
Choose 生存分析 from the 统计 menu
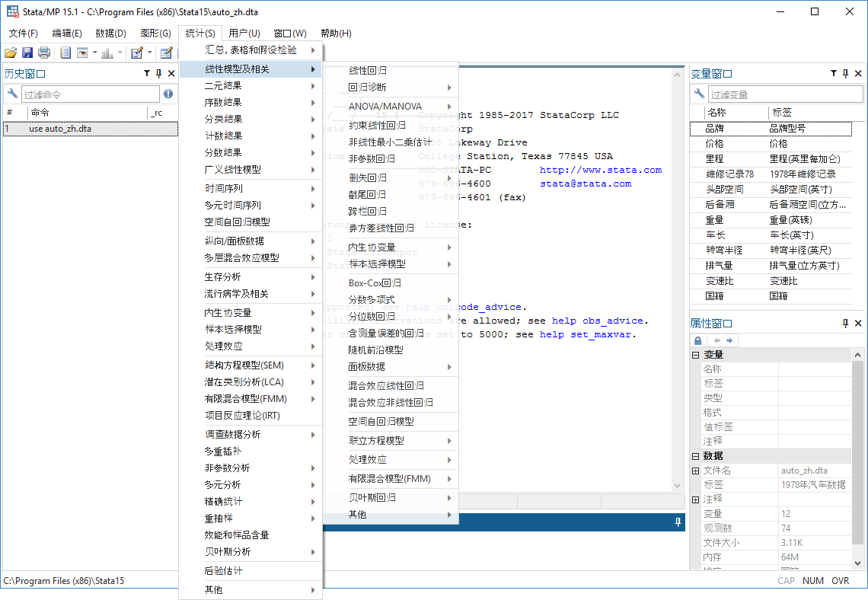point(251,276)
